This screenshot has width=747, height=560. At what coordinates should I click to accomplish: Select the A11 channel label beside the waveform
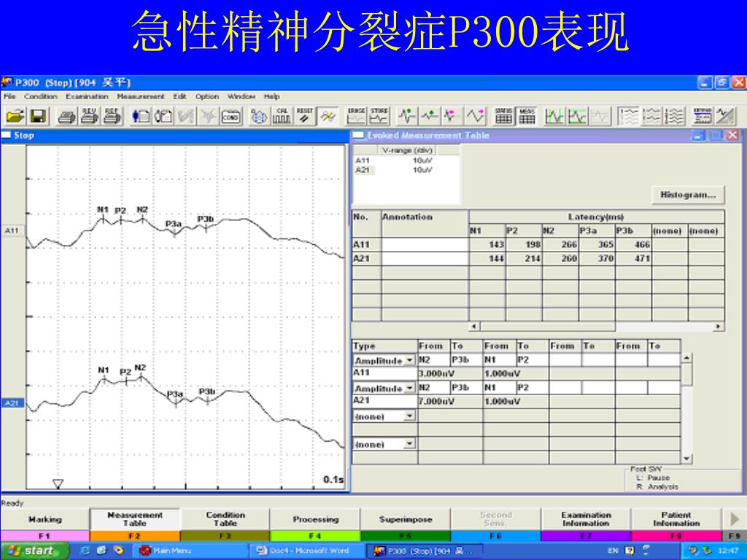(12, 231)
